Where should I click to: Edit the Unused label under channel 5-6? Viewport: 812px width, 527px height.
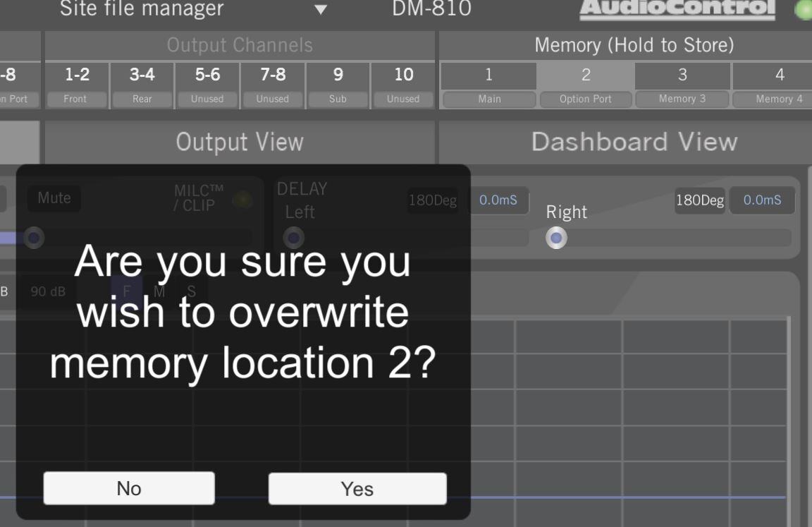[207, 99]
